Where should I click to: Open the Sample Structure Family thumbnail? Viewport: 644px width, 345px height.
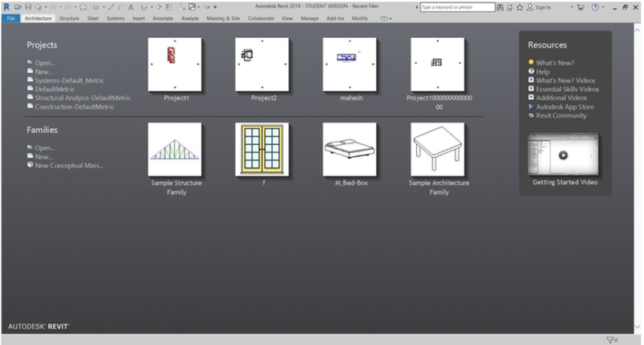pos(175,149)
